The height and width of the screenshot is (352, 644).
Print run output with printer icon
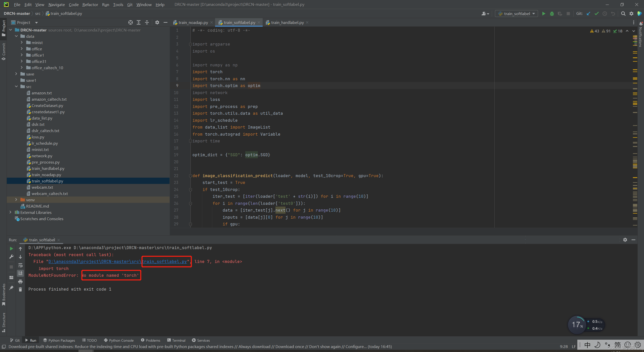[20, 281]
